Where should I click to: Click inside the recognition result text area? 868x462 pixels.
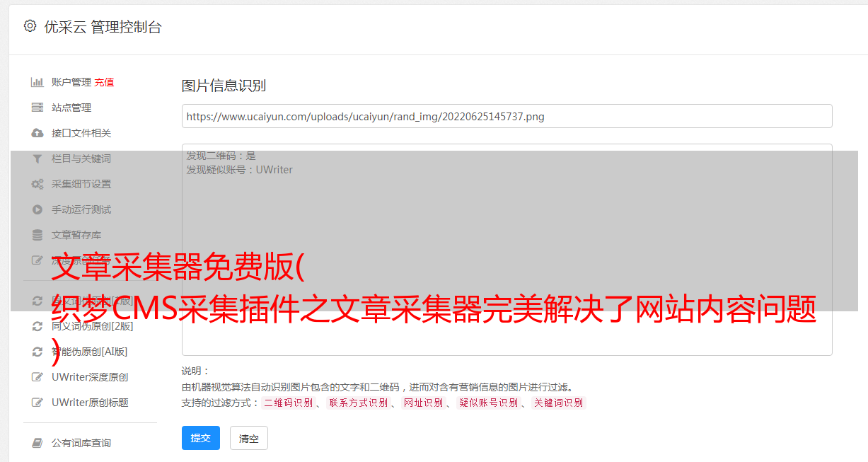pyautogui.click(x=507, y=249)
